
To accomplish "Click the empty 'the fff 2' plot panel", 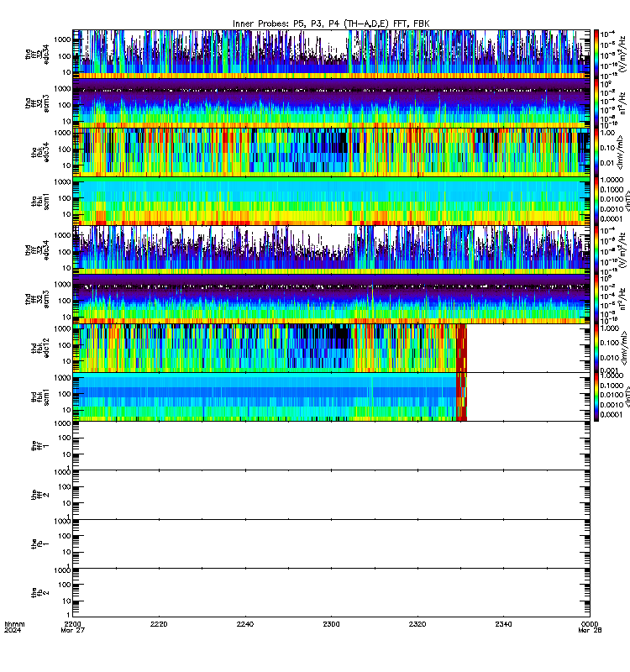I will pos(331,495).
